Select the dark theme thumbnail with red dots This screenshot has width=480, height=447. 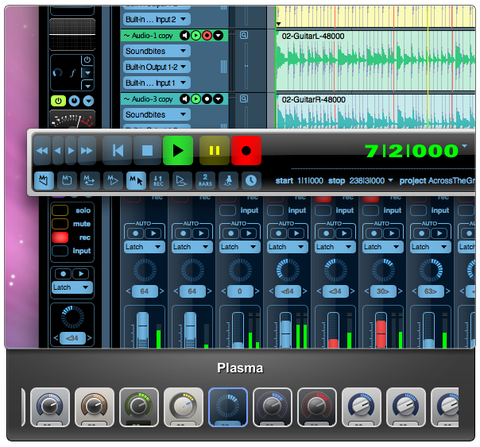tap(317, 407)
